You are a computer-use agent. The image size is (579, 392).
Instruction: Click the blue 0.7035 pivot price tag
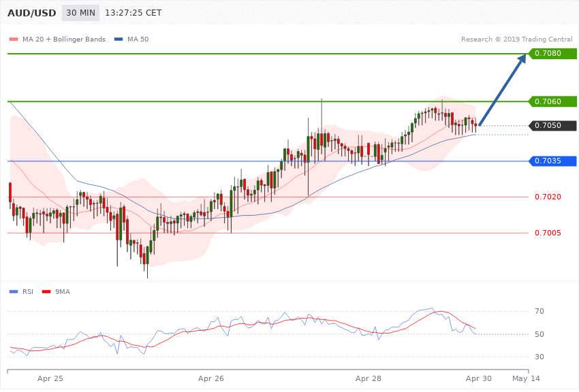(553, 161)
